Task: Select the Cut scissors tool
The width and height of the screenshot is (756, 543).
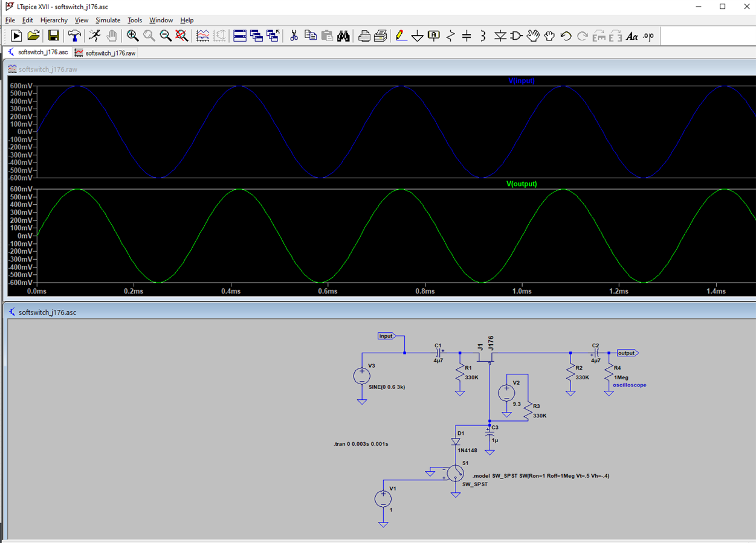Action: pyautogui.click(x=294, y=36)
